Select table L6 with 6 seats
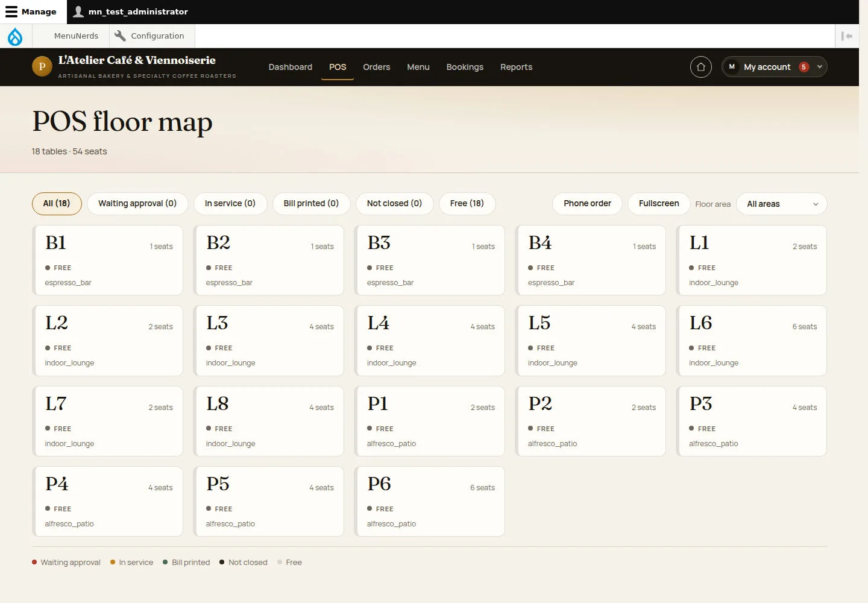868x603 pixels. (x=752, y=341)
